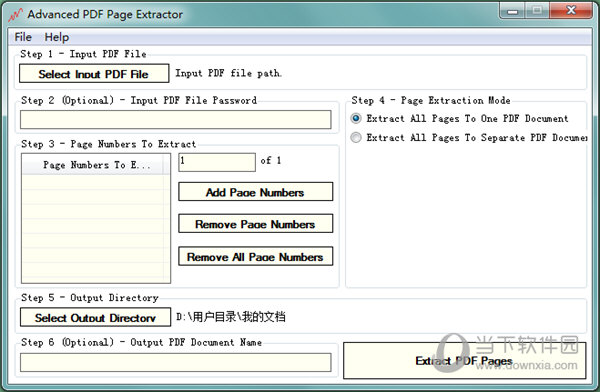Viewport: 600px width, 392px height.
Task: Click the empty page numbers list area
Action: 96,229
